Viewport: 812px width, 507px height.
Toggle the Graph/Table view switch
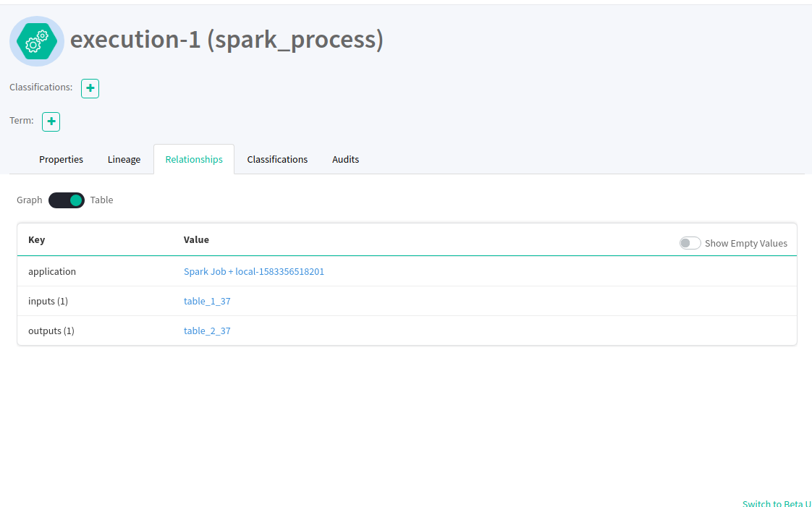67,200
